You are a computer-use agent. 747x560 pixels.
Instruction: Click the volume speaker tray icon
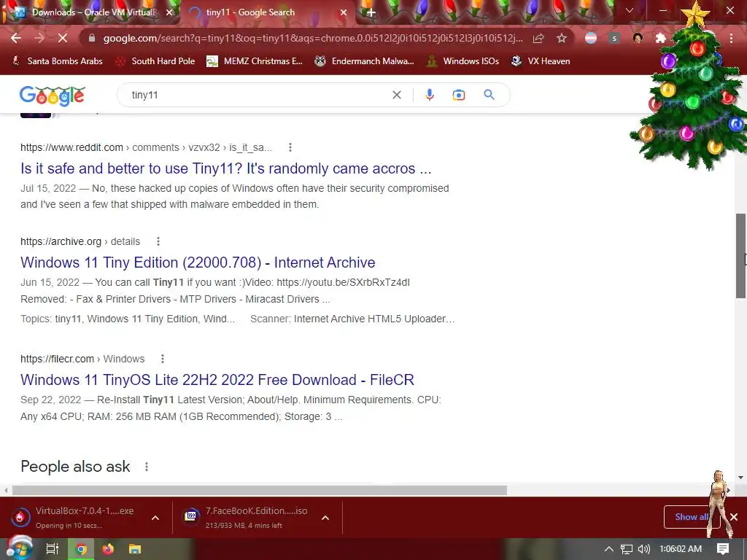[643, 549]
